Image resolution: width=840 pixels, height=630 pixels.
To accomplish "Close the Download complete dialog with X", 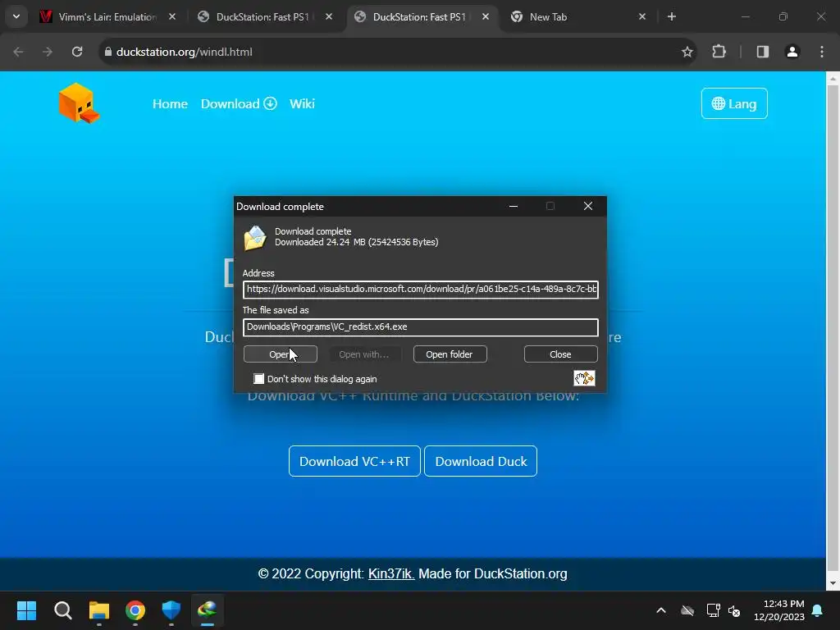I will coord(588,206).
